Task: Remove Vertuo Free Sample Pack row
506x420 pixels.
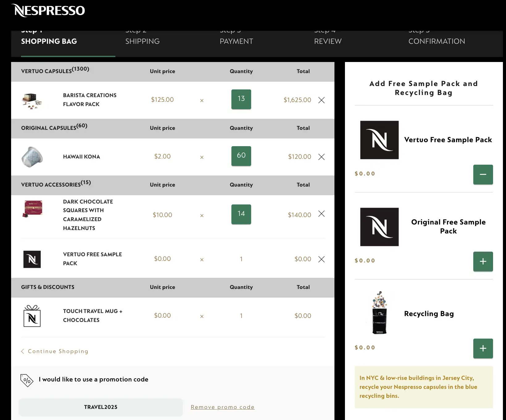Action: coord(321,259)
